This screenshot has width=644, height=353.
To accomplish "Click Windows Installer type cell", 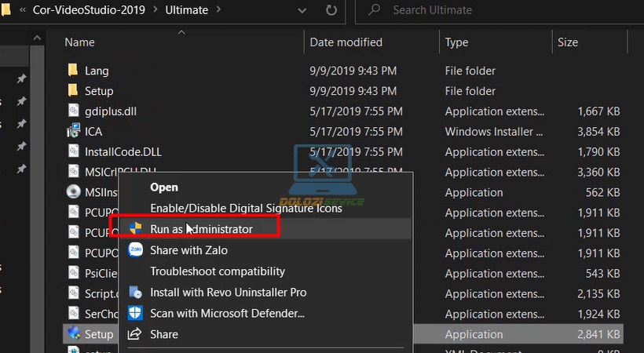I will click(x=494, y=131).
